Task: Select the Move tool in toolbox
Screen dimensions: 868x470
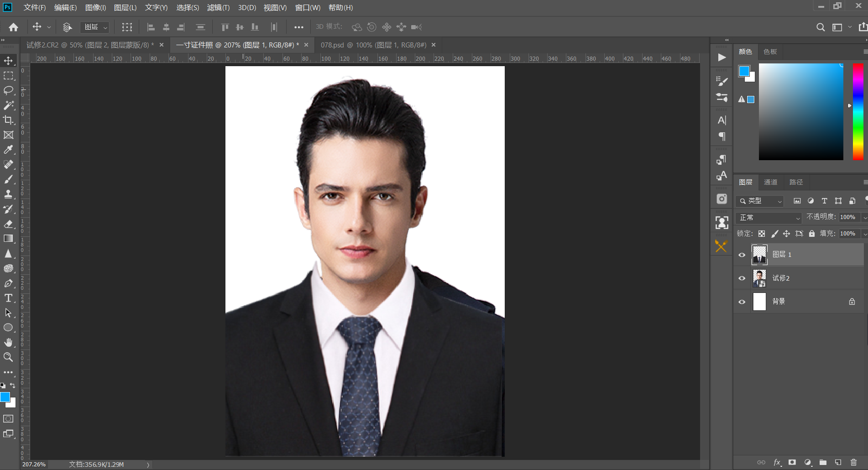Action: [x=8, y=61]
